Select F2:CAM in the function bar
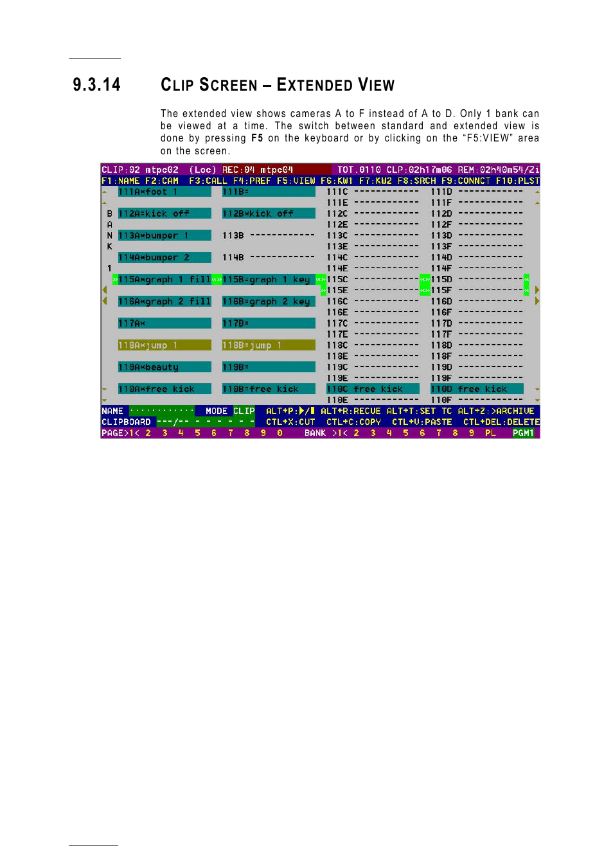 click(161, 181)
